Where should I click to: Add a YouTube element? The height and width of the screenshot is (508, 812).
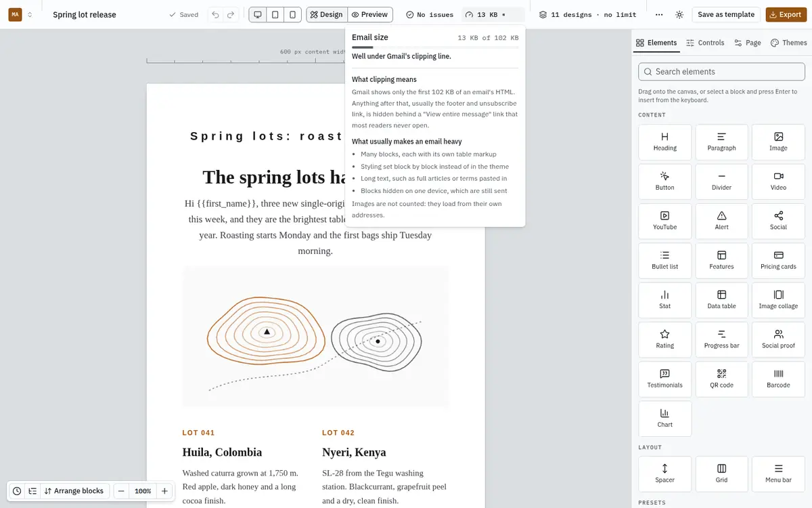point(665,221)
